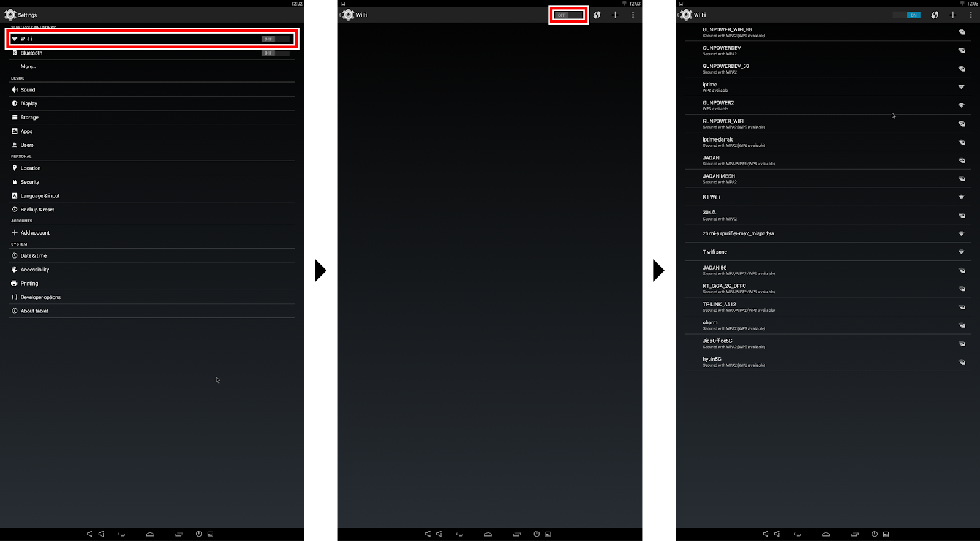Select the GUNPOWERDEV_5G network
This screenshot has width=980, height=541.
tap(827, 69)
